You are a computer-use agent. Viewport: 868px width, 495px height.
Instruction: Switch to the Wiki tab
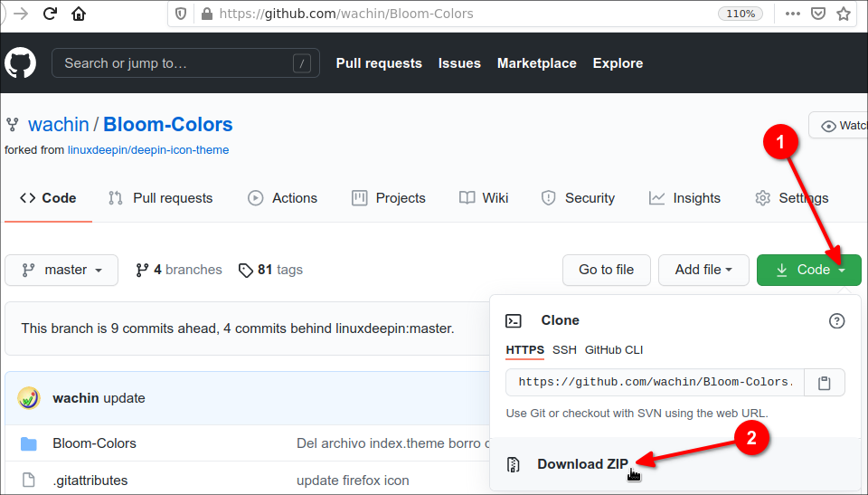point(484,198)
